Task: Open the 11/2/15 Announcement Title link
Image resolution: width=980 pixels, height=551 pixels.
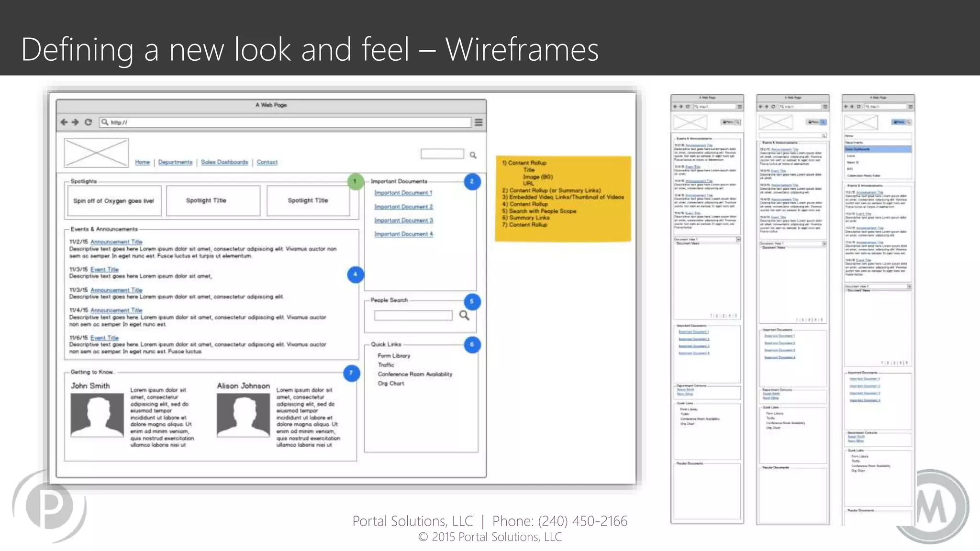Action: click(x=116, y=242)
